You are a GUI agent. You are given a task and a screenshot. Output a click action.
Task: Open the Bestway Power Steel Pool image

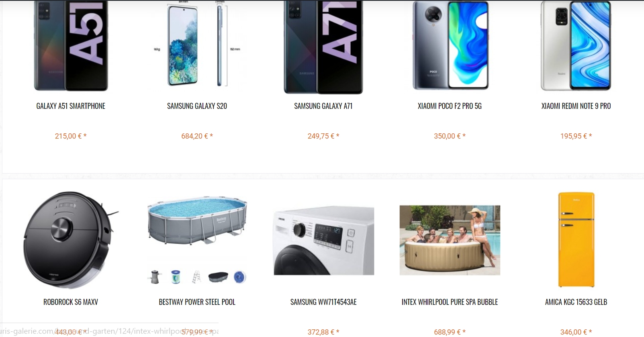tap(197, 240)
